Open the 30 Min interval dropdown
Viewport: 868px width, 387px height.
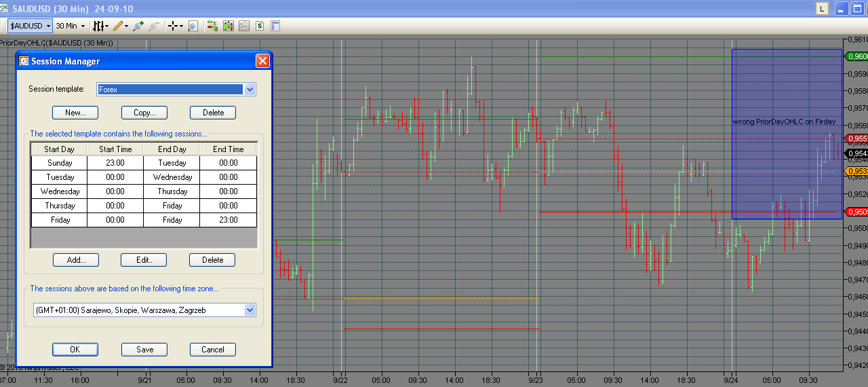point(71,26)
